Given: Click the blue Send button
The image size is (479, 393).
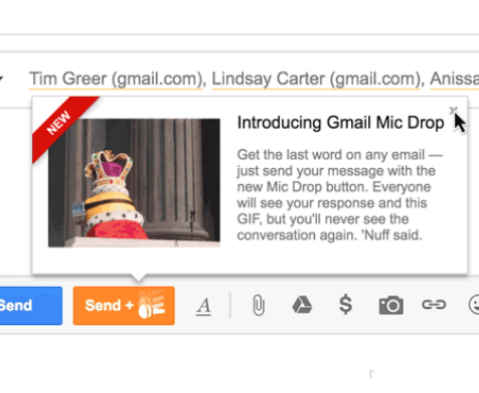Looking at the screenshot, I should coord(31,305).
